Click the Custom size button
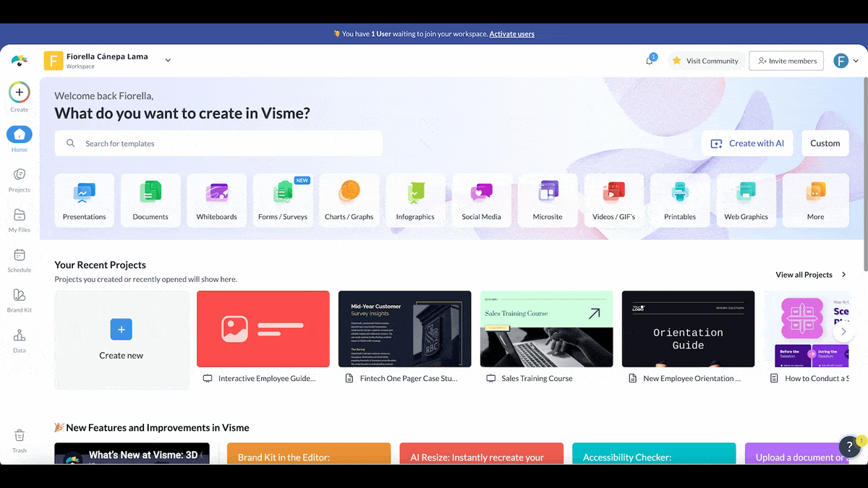Image resolution: width=868 pixels, height=488 pixels. (825, 143)
